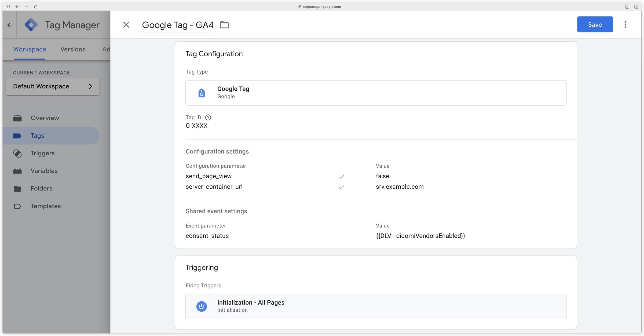Click the srv.example.com value
Image resolution: width=644 pixels, height=336 pixels.
[400, 187]
